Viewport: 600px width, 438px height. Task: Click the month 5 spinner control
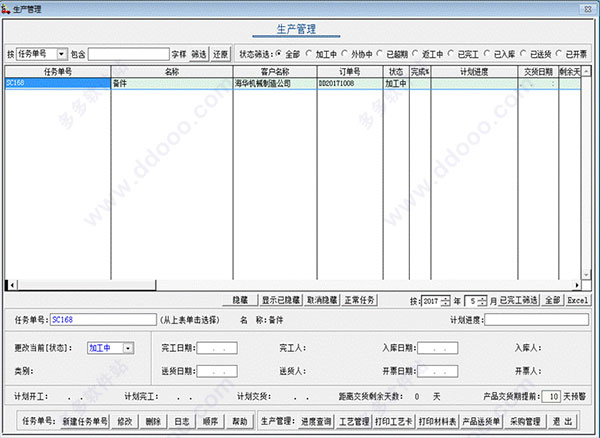pos(482,301)
